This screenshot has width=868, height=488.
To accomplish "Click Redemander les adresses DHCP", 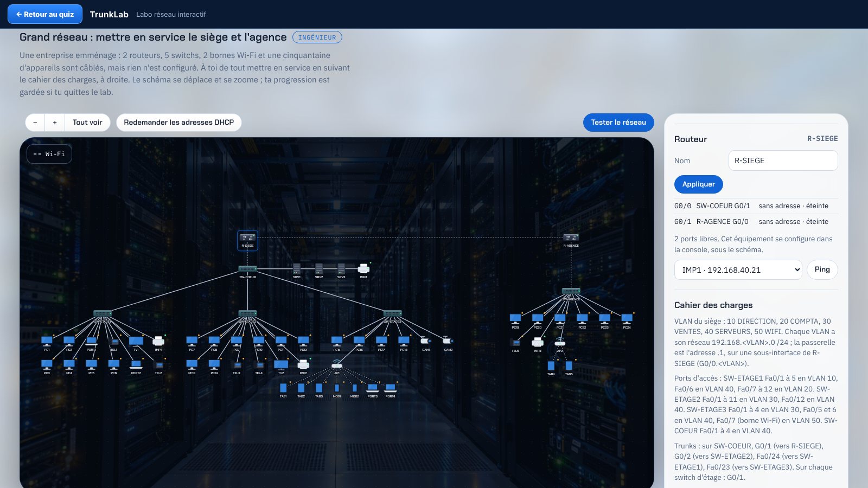I will click(179, 123).
